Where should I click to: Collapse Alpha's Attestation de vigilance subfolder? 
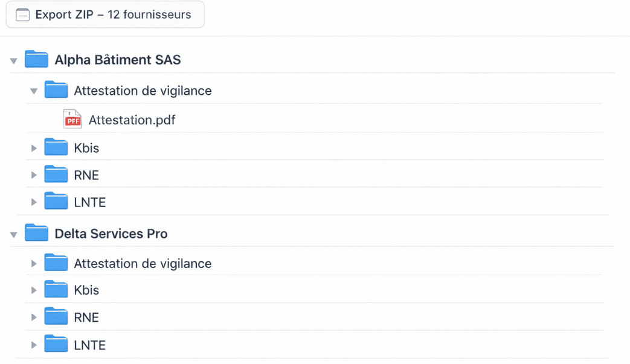pyautogui.click(x=34, y=91)
